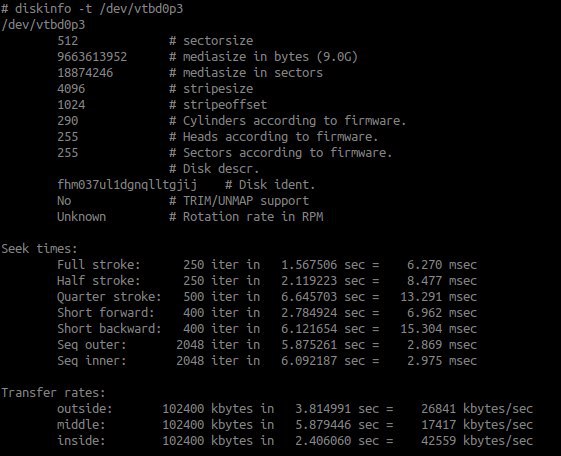Click the mediasize value 9663613952
Image resolution: width=561 pixels, height=456 pixels.
tap(92, 57)
